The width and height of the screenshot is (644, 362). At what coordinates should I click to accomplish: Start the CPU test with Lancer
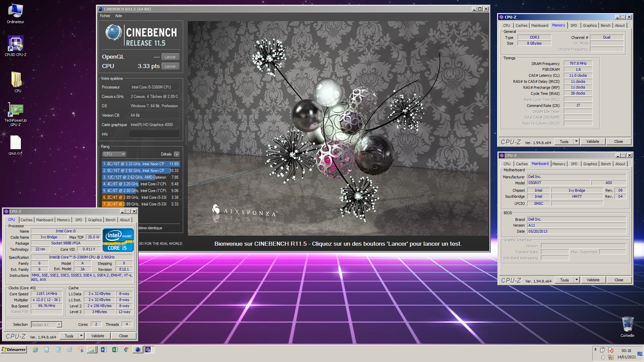[170, 66]
